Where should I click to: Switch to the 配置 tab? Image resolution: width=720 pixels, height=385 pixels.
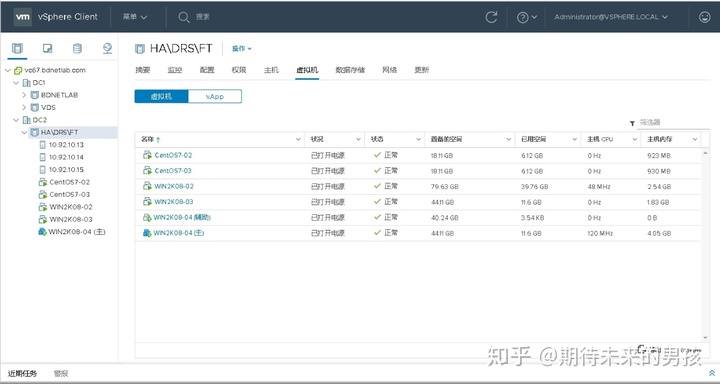click(x=207, y=70)
